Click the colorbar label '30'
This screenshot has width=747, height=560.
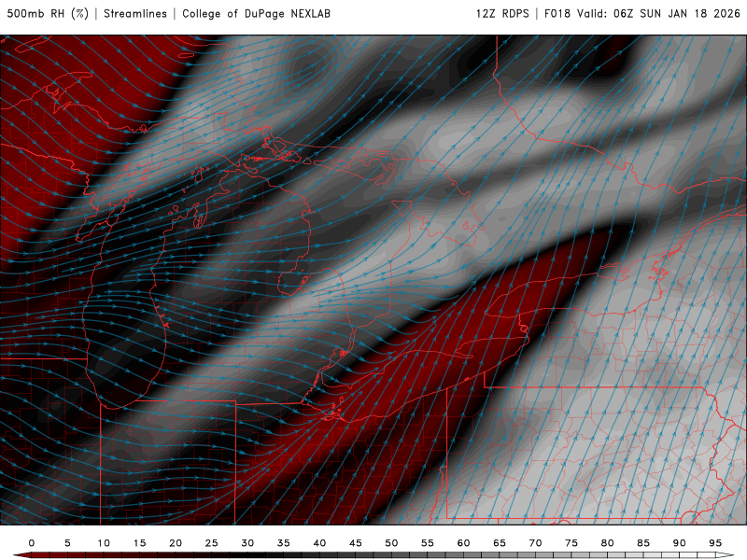247,543
